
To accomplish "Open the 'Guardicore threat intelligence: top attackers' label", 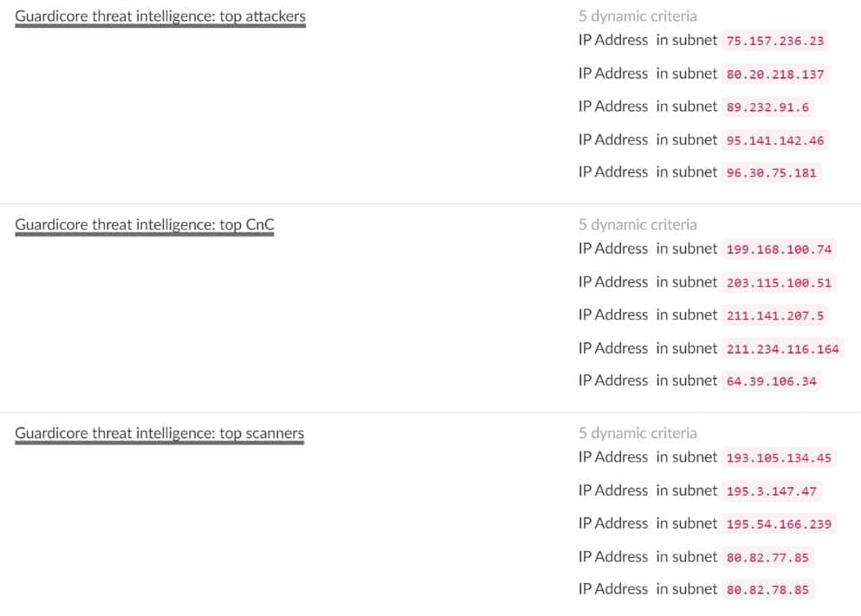I will pos(160,16).
